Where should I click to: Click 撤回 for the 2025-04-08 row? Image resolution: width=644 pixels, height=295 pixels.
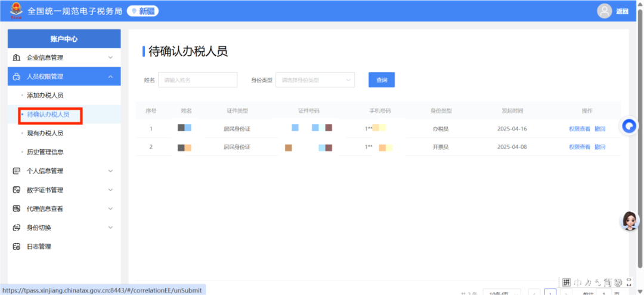600,147
